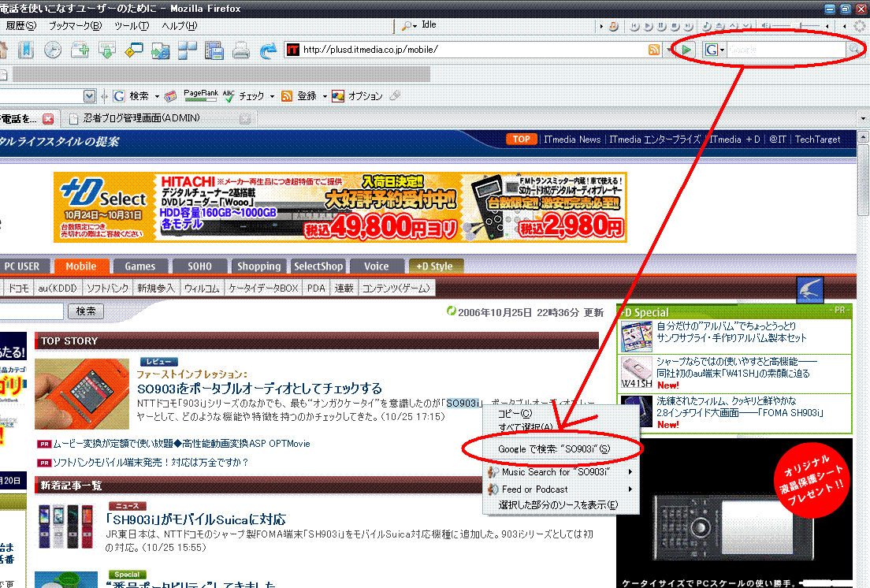
Task: Click the PageRank indicator
Action: [x=200, y=96]
